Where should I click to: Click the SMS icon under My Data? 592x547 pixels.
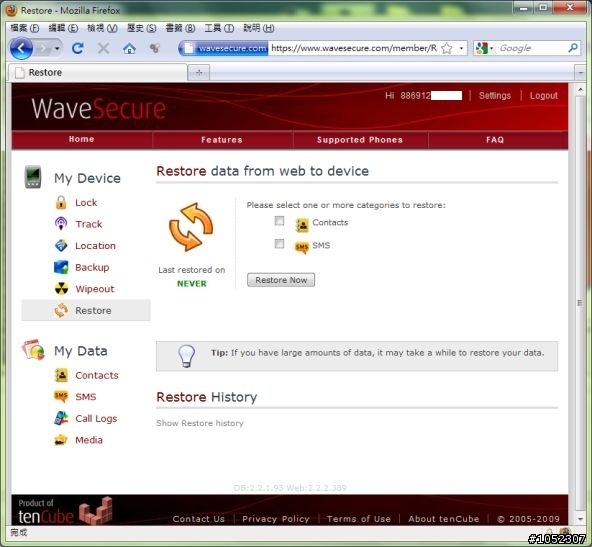61,396
